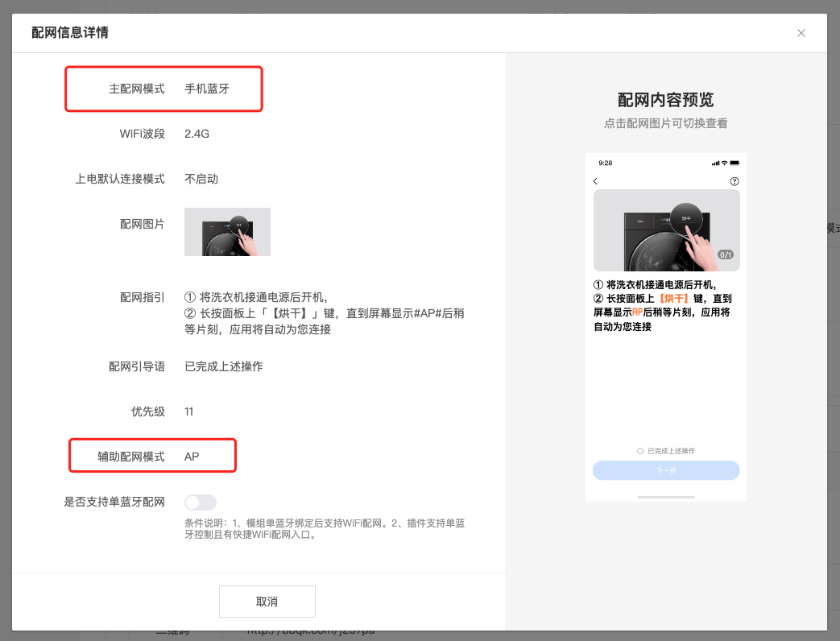The height and width of the screenshot is (641, 840).
Task: Click the 点击配网图片可切换查看 hint text
Action: [x=666, y=123]
